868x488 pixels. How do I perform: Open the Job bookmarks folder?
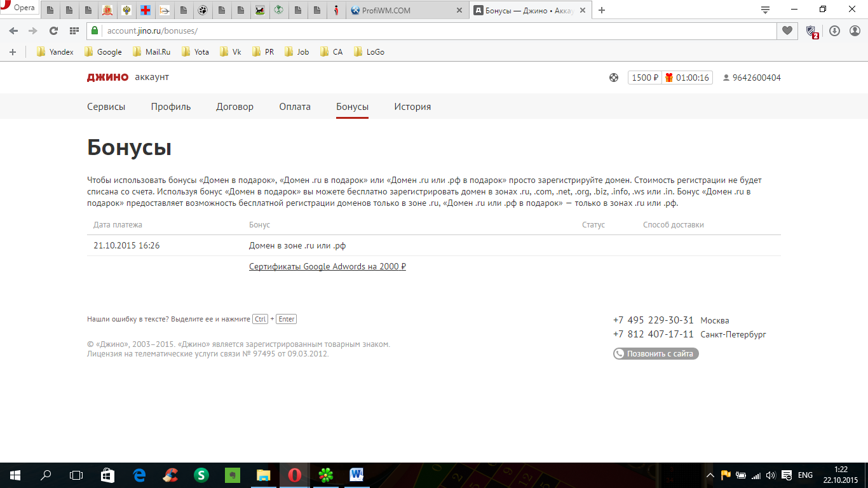point(297,52)
